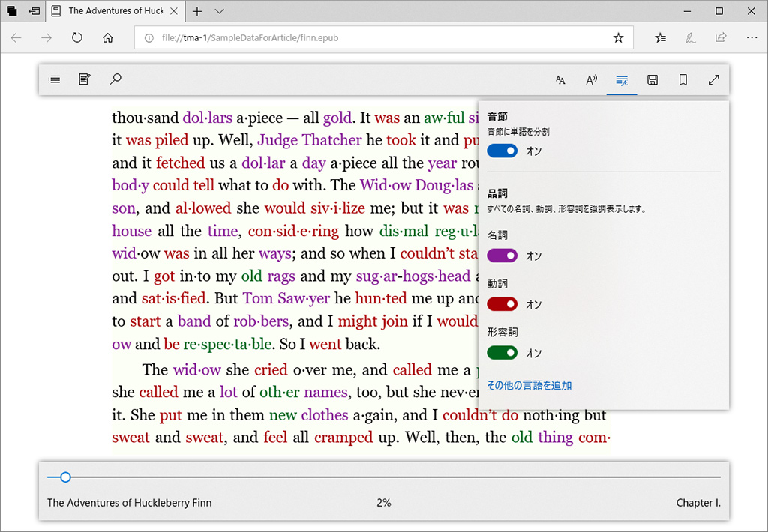Click the word "fetched" in text
Viewport: 768px width, 532px height.
[180, 163]
